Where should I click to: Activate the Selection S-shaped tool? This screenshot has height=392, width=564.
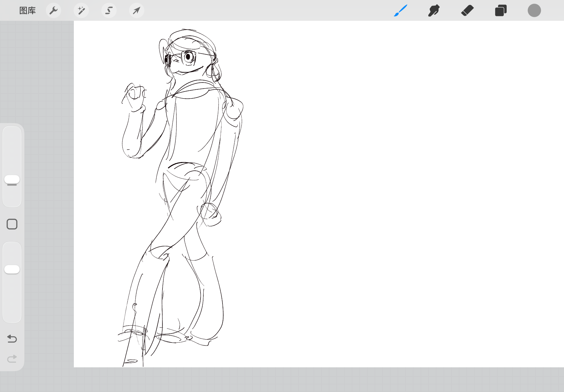(x=109, y=11)
